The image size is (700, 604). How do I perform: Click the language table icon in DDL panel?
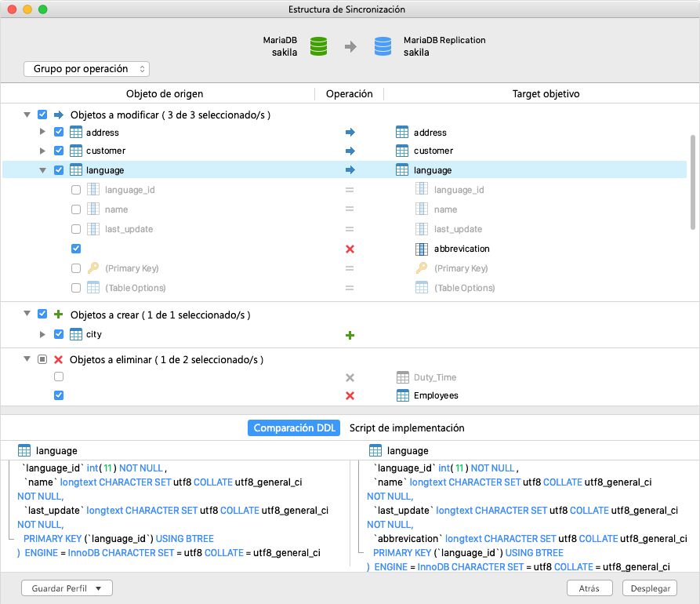click(x=25, y=449)
